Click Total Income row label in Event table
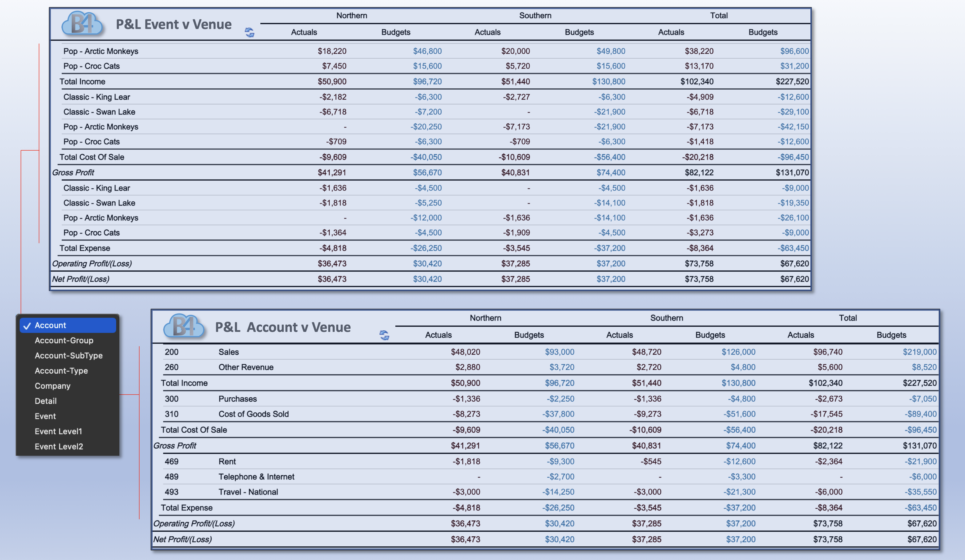 coord(82,82)
